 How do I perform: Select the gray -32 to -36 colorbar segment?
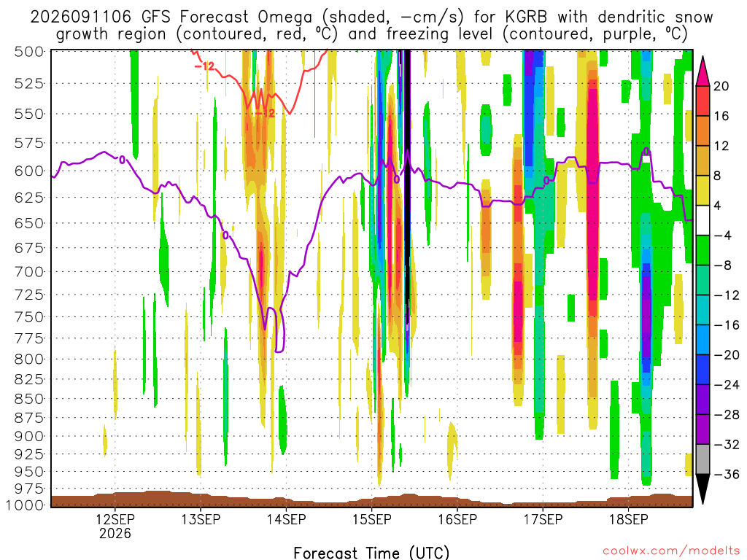click(703, 459)
